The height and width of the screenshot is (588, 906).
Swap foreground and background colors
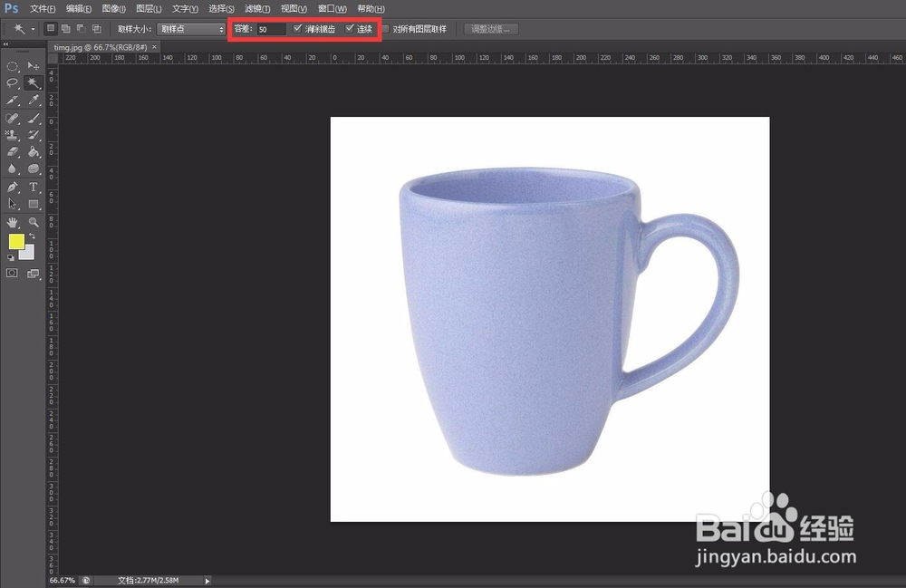point(33,236)
